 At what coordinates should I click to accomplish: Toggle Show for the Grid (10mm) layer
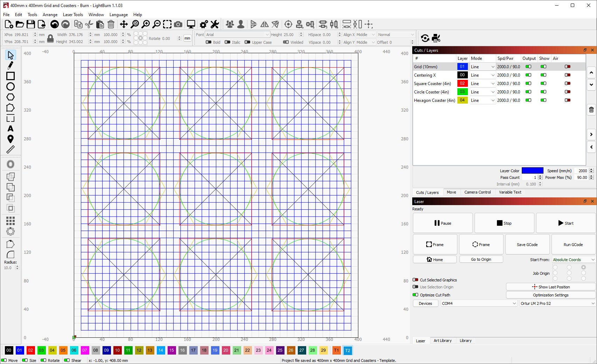click(x=543, y=66)
